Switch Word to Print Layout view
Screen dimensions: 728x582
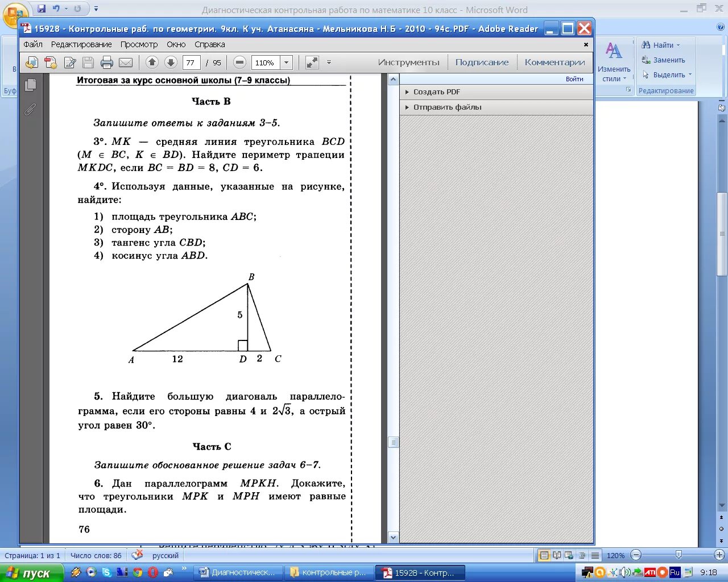click(x=544, y=555)
